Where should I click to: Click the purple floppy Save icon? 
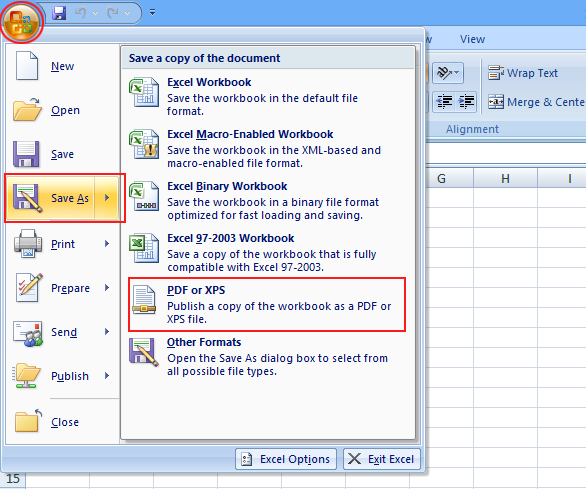26,154
